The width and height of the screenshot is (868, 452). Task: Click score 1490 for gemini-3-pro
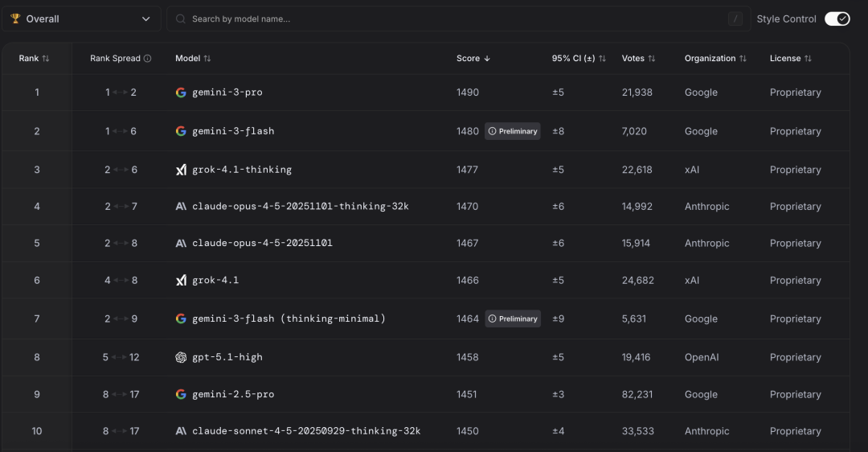click(x=468, y=92)
